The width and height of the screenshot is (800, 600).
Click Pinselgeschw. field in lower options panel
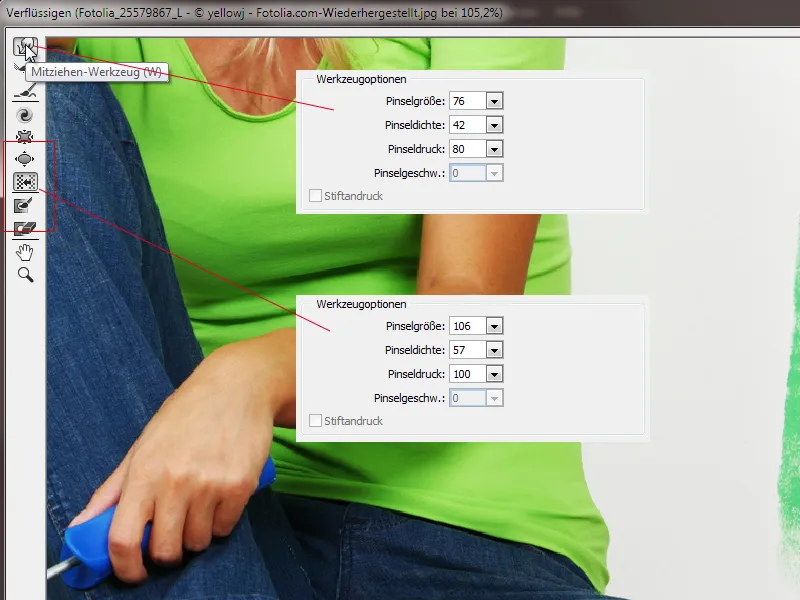pos(468,398)
